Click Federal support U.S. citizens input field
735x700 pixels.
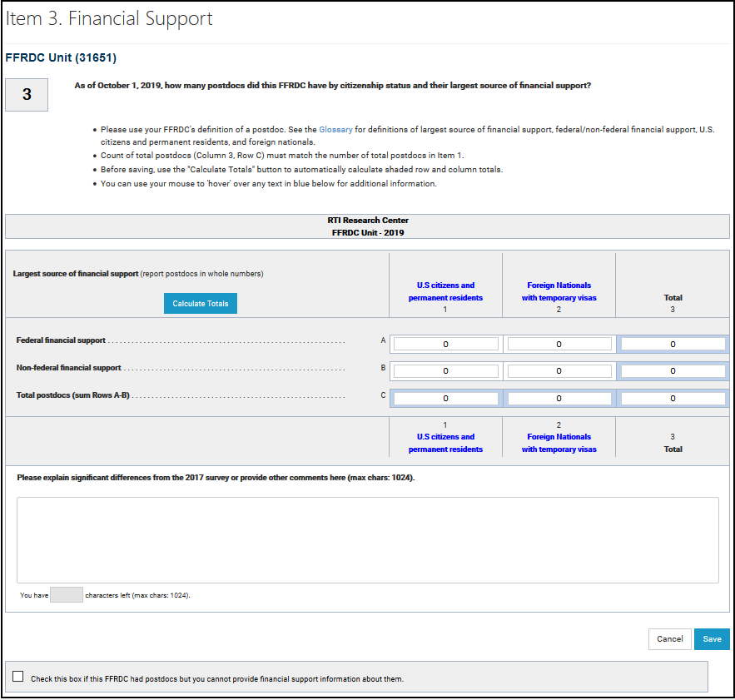445,345
